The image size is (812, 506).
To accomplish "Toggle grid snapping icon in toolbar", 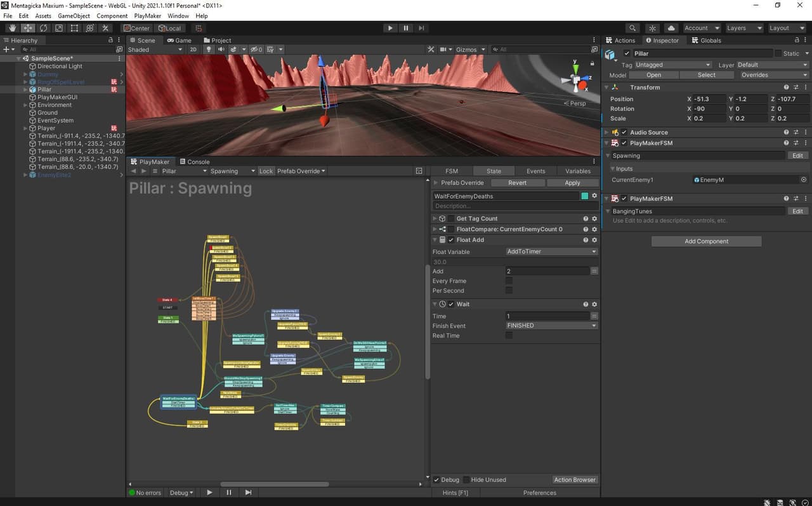I will click(x=199, y=28).
